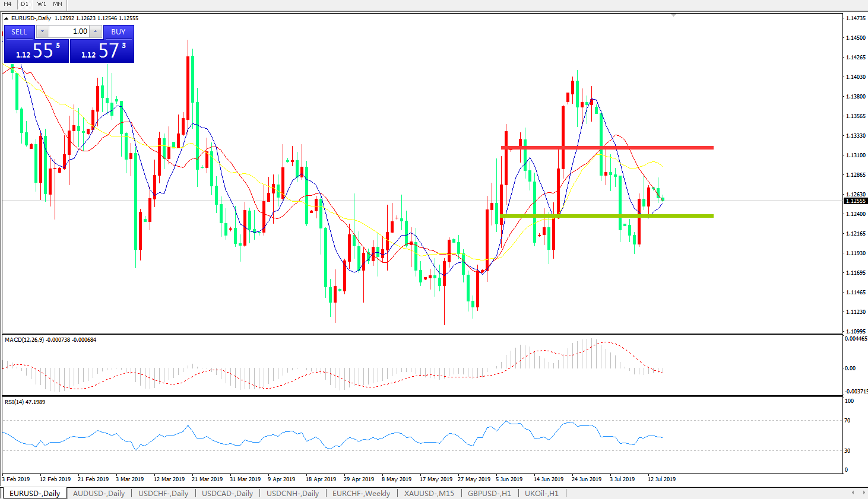Select the D1 timeframe button
The width and height of the screenshot is (868, 499).
24,4
